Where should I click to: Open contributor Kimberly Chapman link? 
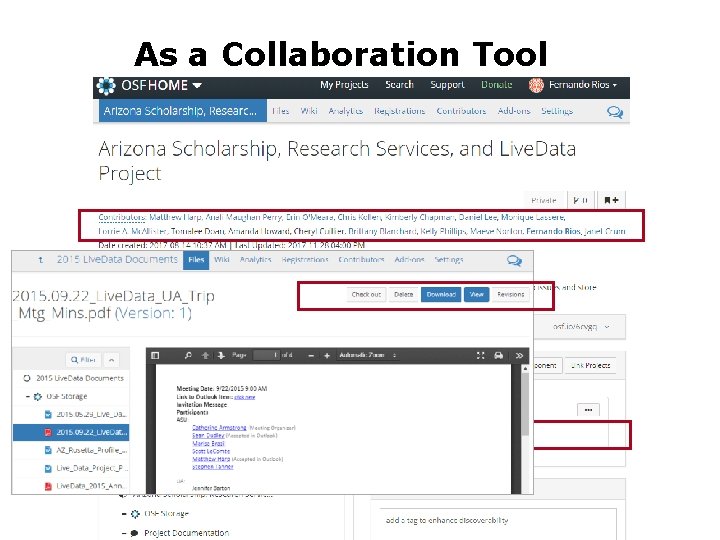(419, 217)
